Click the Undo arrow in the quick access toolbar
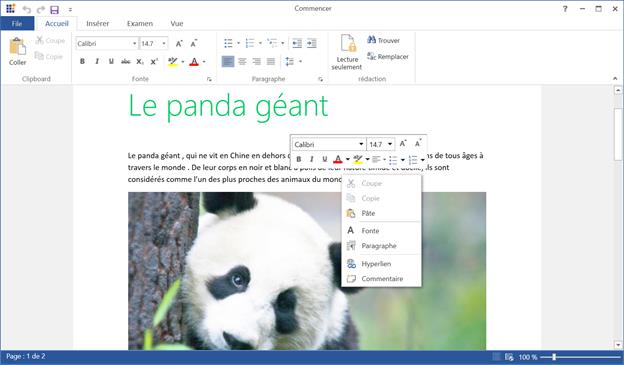This screenshot has height=365, width=624. 26,10
